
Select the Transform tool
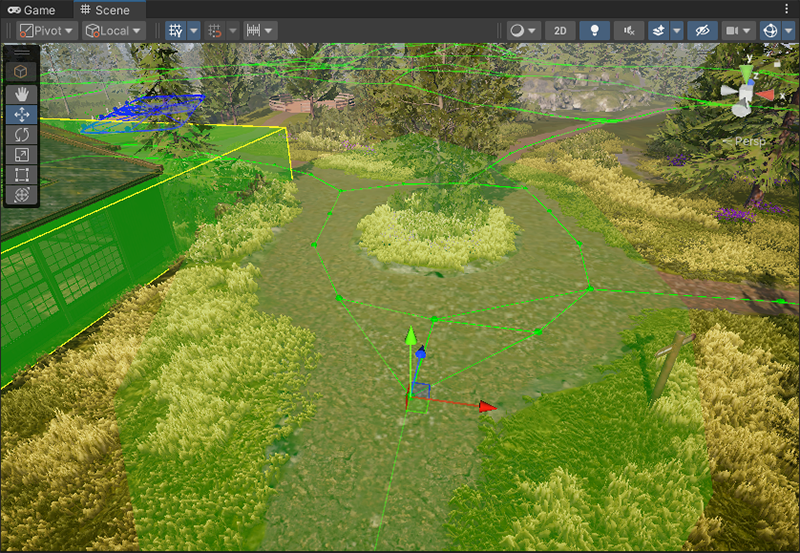(x=22, y=195)
